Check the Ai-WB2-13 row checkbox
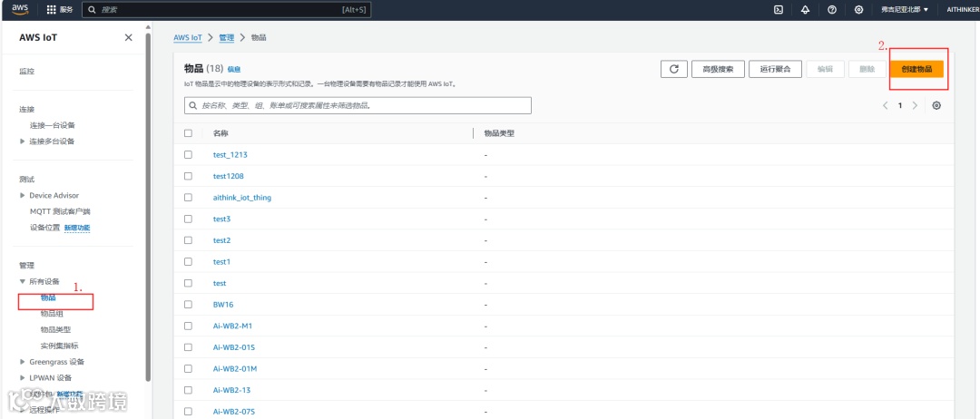The image size is (980, 419). (x=188, y=390)
